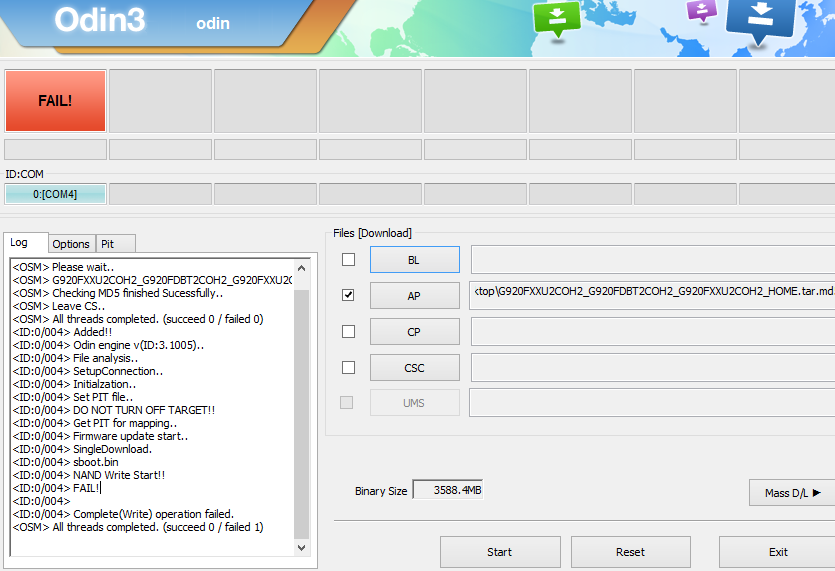Screen dimensions: 835x571
Task: Open the Mass D/L arrow button
Action: [x=792, y=493]
